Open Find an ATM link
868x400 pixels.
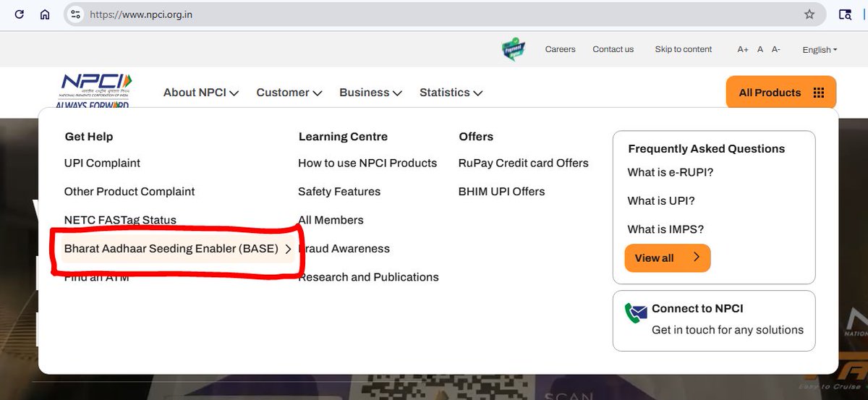pos(96,277)
